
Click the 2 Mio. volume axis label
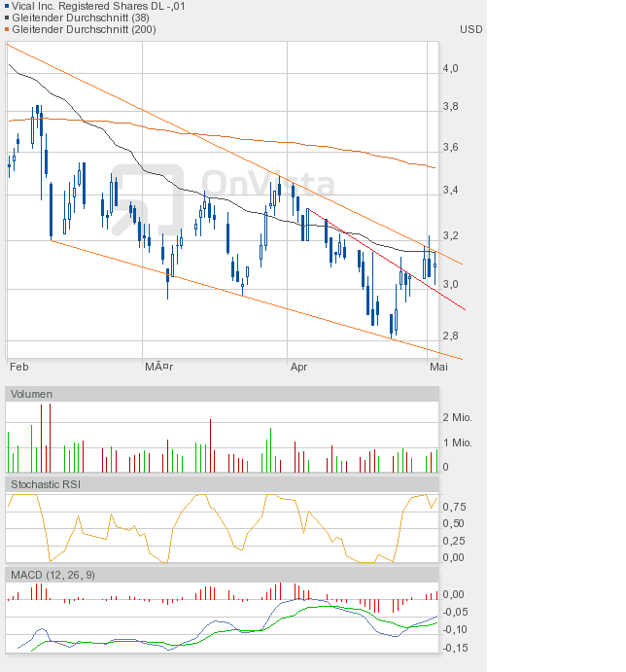pyautogui.click(x=457, y=417)
